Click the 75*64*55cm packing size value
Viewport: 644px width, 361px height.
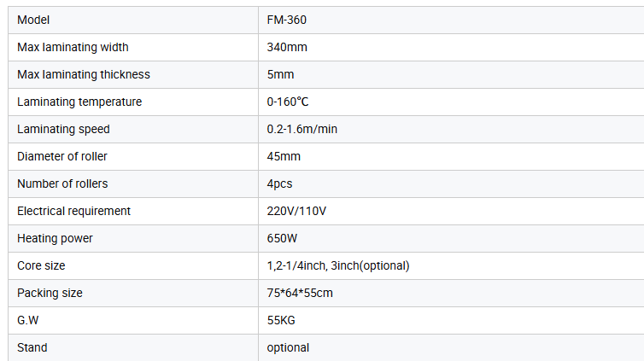[300, 293]
